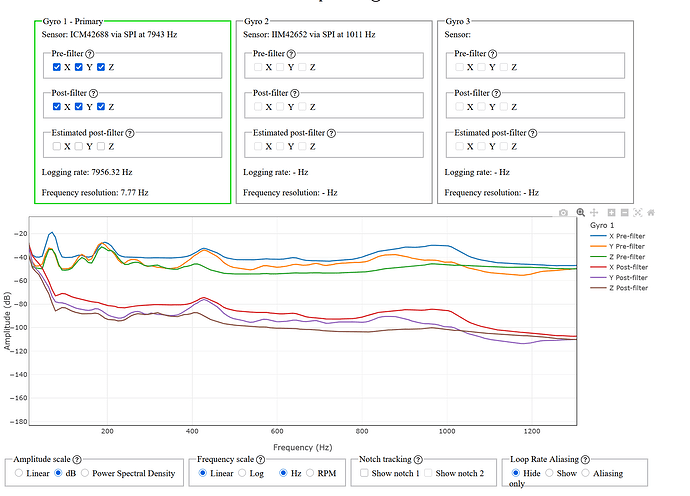Uncheck Gyro 1 Post-filter X checkbox
690x496 pixels.
click(57, 107)
